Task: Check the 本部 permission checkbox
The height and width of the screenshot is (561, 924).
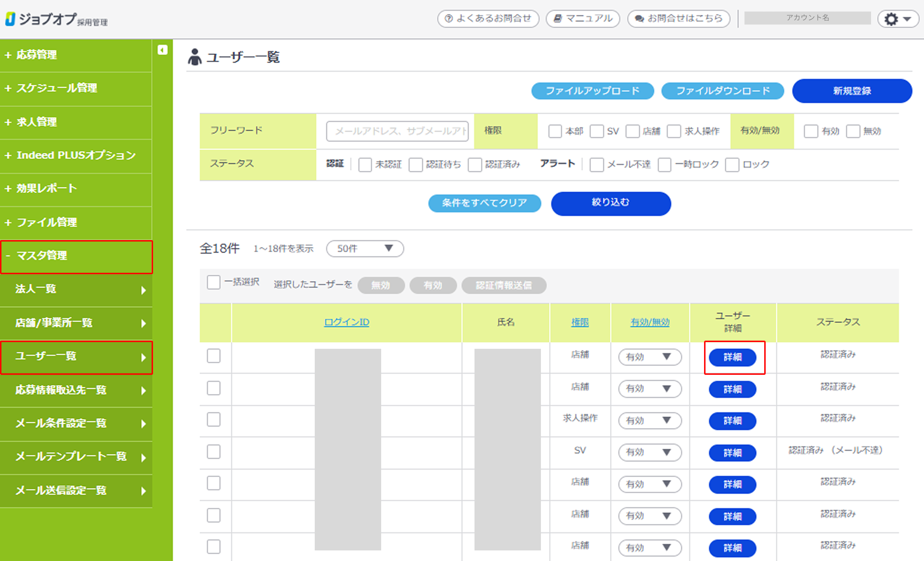Action: point(555,131)
